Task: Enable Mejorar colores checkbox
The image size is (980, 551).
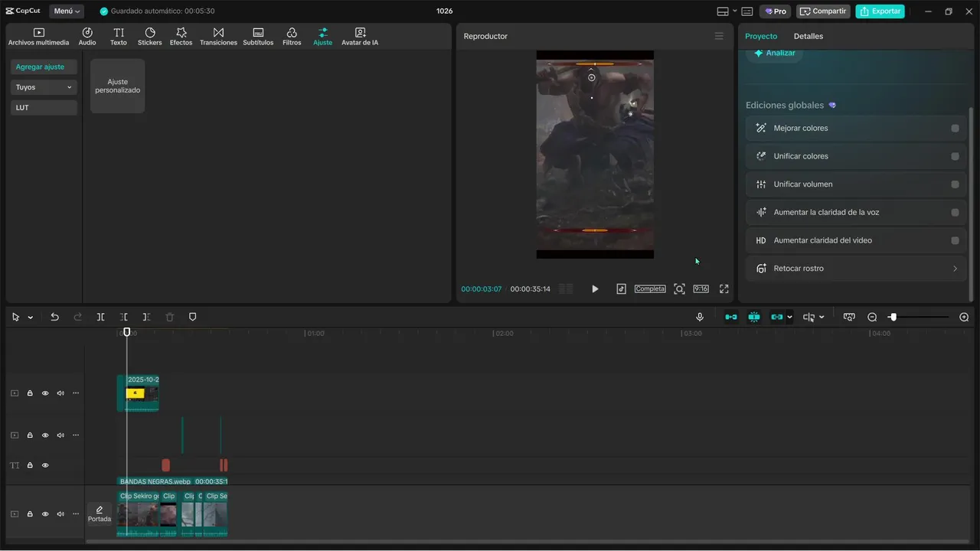Action: click(x=955, y=129)
